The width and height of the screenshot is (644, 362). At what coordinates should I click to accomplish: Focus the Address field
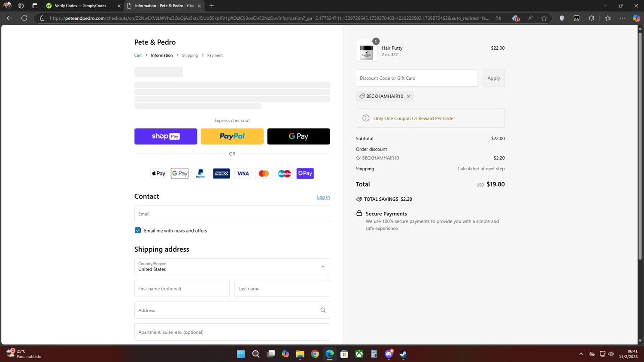pos(232,310)
